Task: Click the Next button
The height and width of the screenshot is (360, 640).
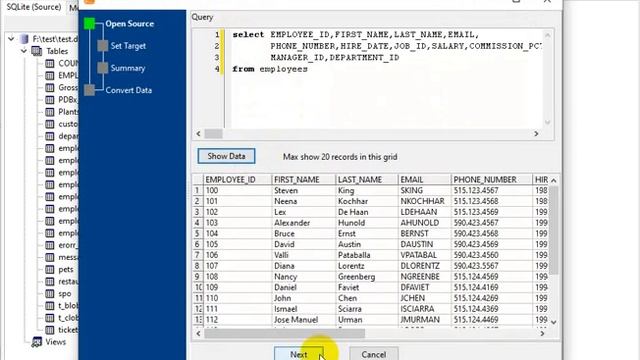Action: [298, 354]
